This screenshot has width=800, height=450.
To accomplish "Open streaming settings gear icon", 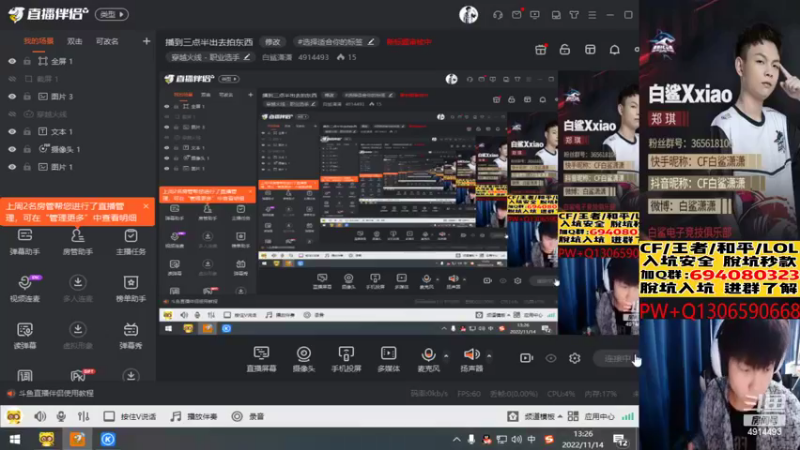I will (574, 358).
